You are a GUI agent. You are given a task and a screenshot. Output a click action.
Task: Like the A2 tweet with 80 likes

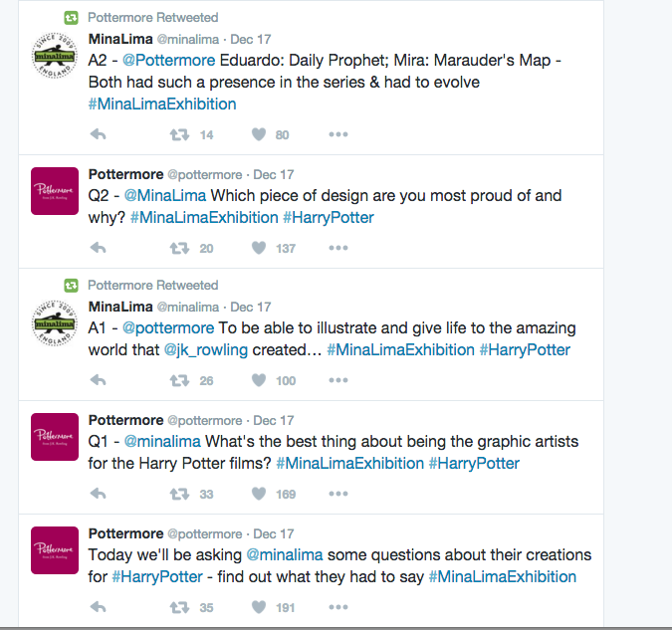[259, 134]
